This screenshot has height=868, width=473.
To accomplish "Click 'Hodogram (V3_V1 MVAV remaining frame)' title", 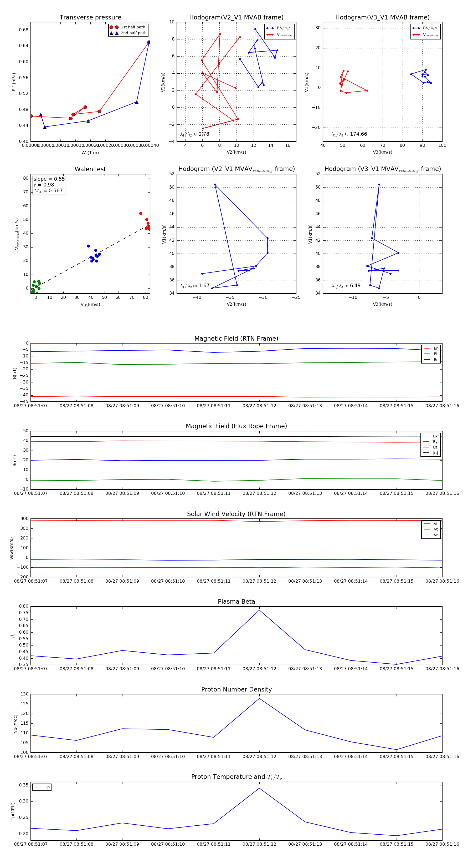I will click(x=382, y=169).
